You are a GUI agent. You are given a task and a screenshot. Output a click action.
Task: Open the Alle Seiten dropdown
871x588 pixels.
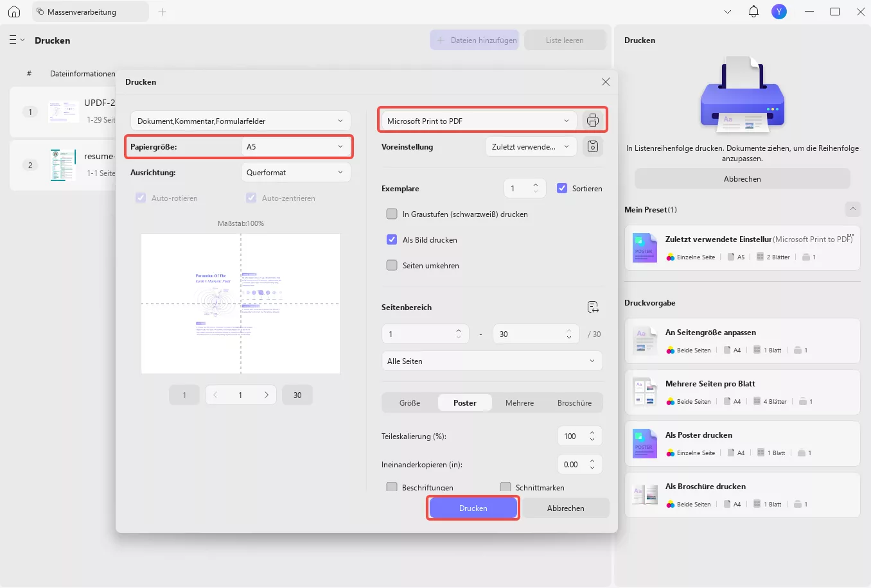(492, 361)
